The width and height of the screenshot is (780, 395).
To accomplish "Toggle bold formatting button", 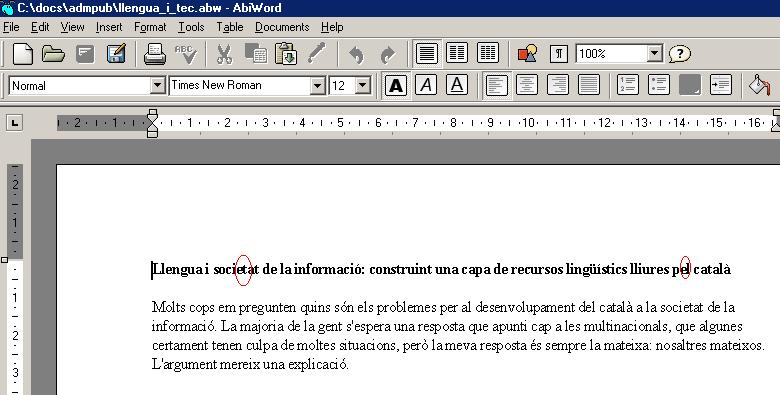I will pyautogui.click(x=396, y=85).
